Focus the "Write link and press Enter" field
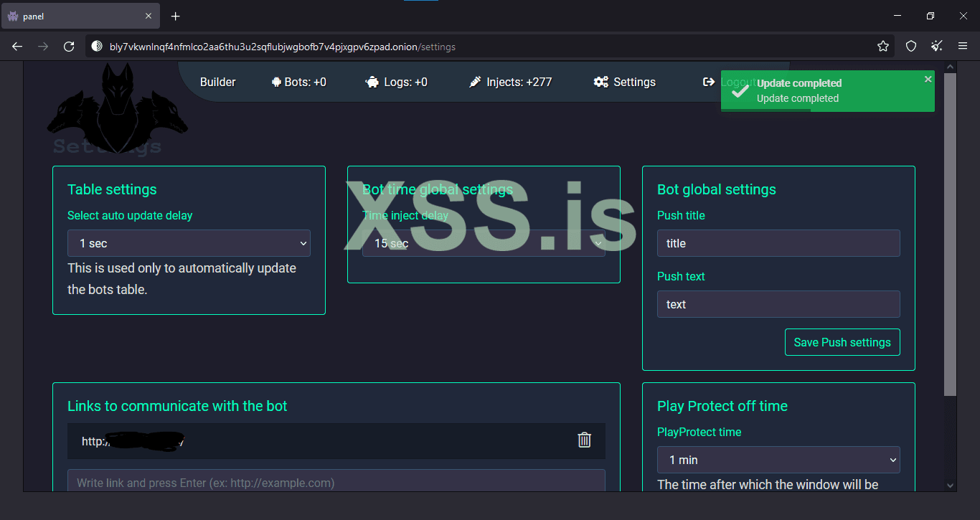 (x=336, y=482)
